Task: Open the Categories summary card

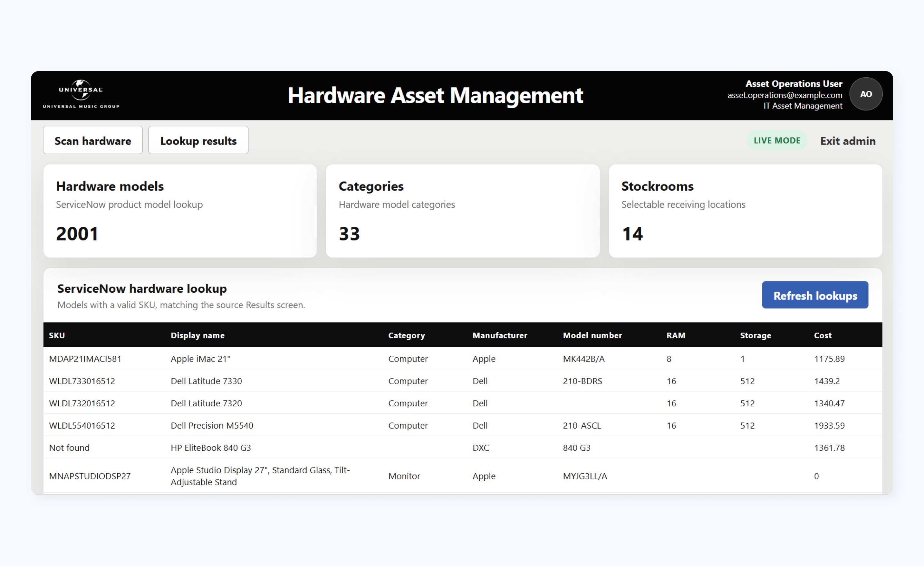Action: [463, 211]
